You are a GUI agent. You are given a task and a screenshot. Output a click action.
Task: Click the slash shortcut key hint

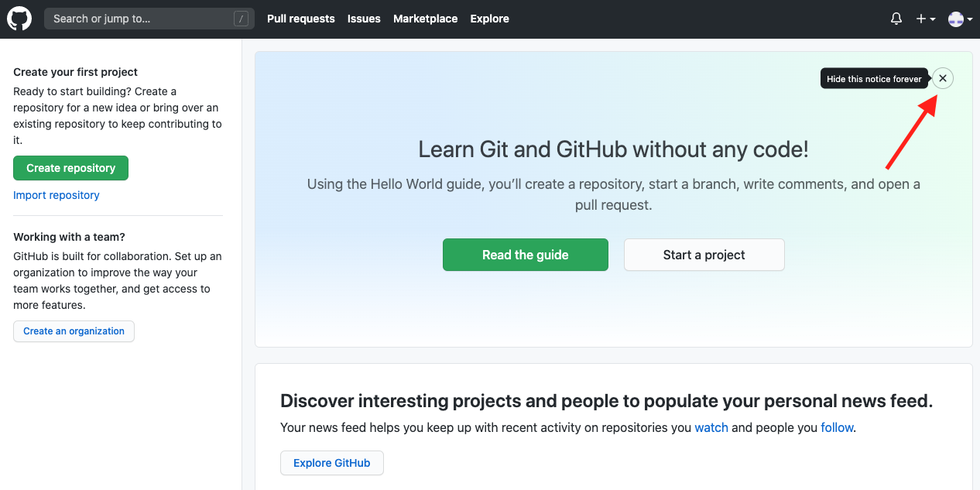coord(241,19)
